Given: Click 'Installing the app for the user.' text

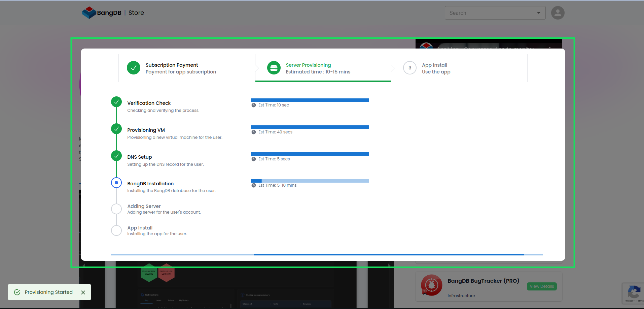Looking at the screenshot, I should tap(157, 234).
